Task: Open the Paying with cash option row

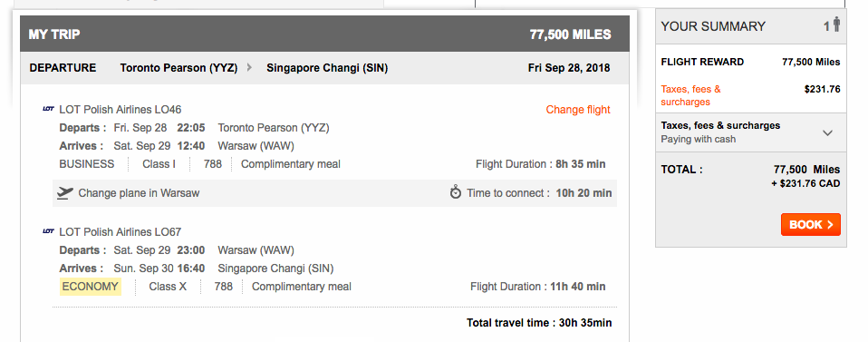Action: coord(750,132)
